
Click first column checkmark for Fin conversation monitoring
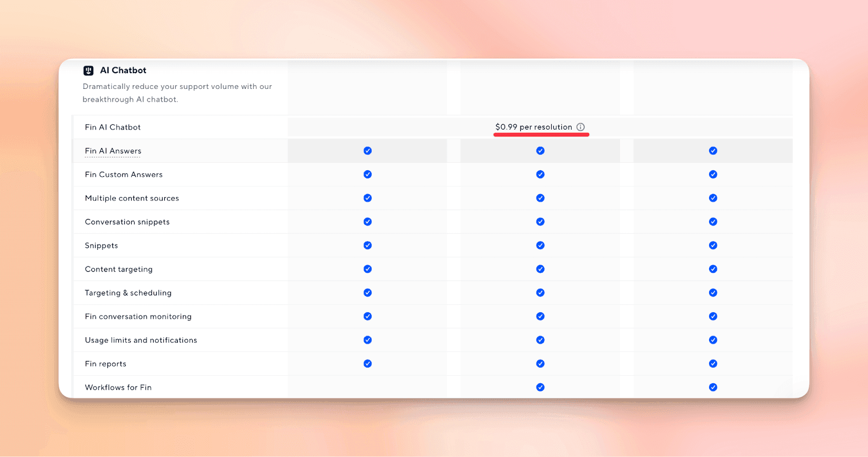tap(368, 317)
